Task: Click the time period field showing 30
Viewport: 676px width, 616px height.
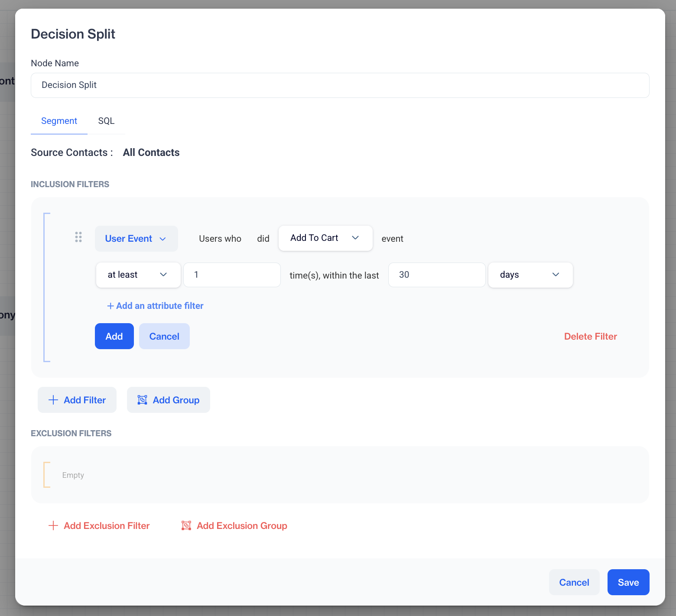Action: pos(436,275)
